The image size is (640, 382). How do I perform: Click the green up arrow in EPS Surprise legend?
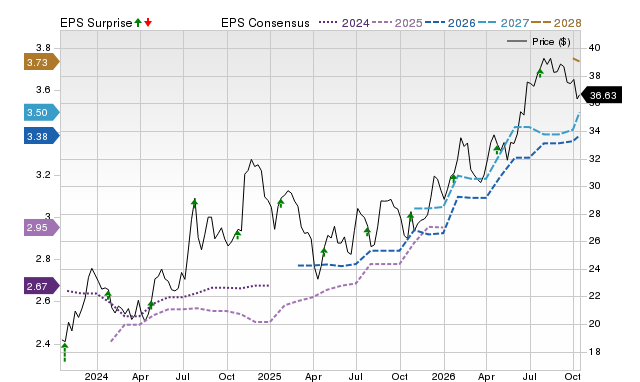(138, 23)
